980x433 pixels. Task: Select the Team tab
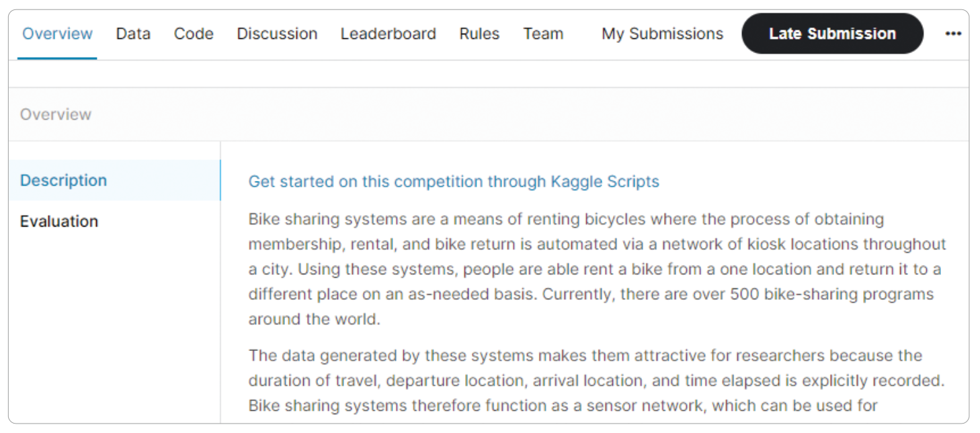click(x=543, y=34)
